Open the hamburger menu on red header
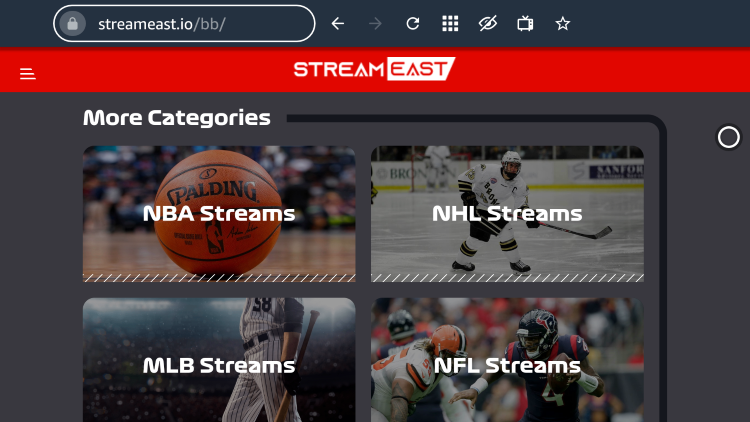750x422 pixels. (28, 74)
